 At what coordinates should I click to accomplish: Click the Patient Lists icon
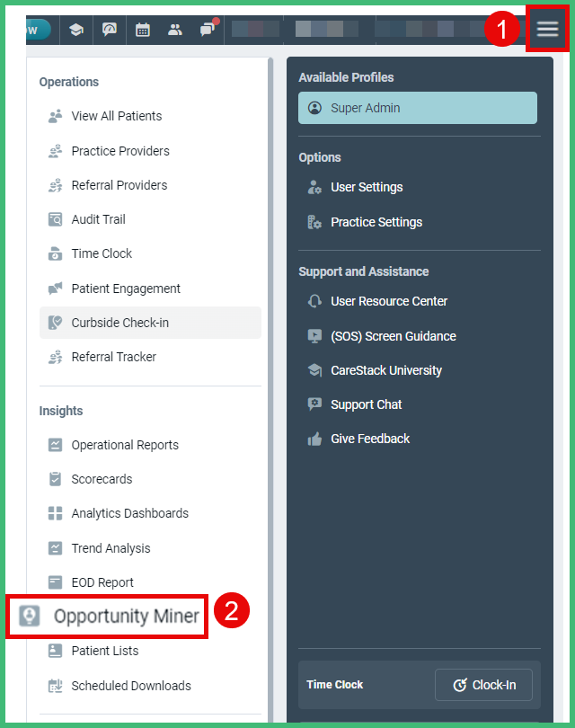pos(55,651)
